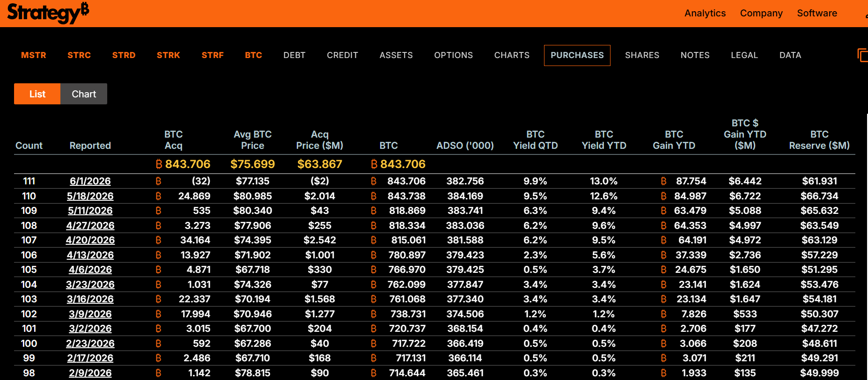Click the Reported column header
The height and width of the screenshot is (380, 868).
(x=90, y=146)
